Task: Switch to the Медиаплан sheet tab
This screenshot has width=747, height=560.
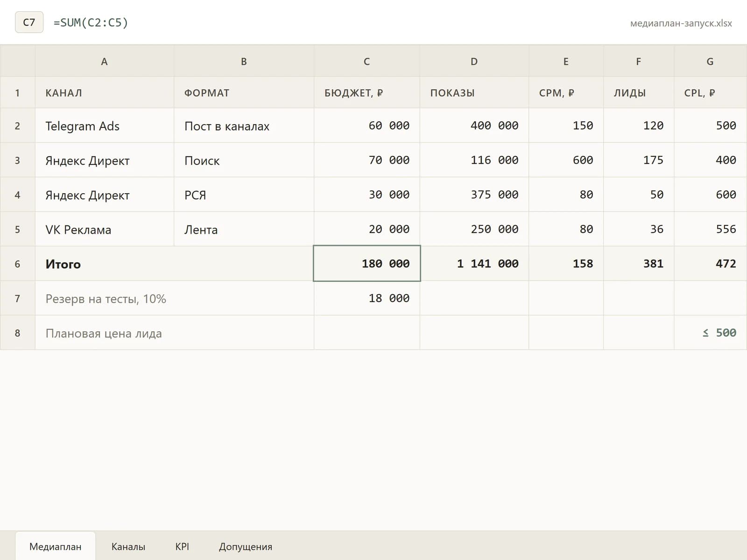Action: tap(56, 546)
